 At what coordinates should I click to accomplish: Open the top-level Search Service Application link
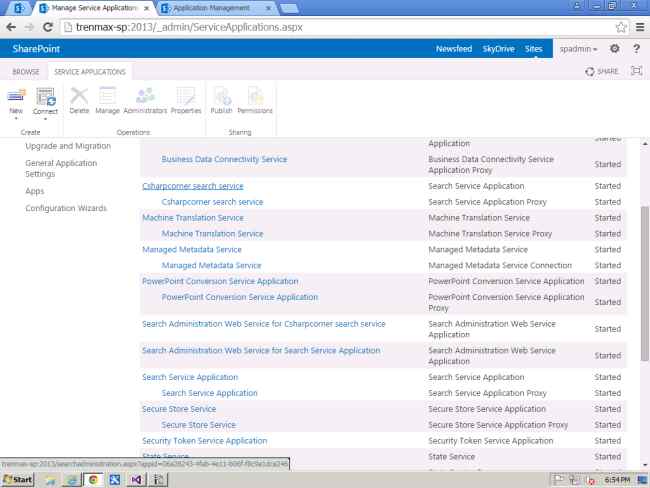[190, 377]
